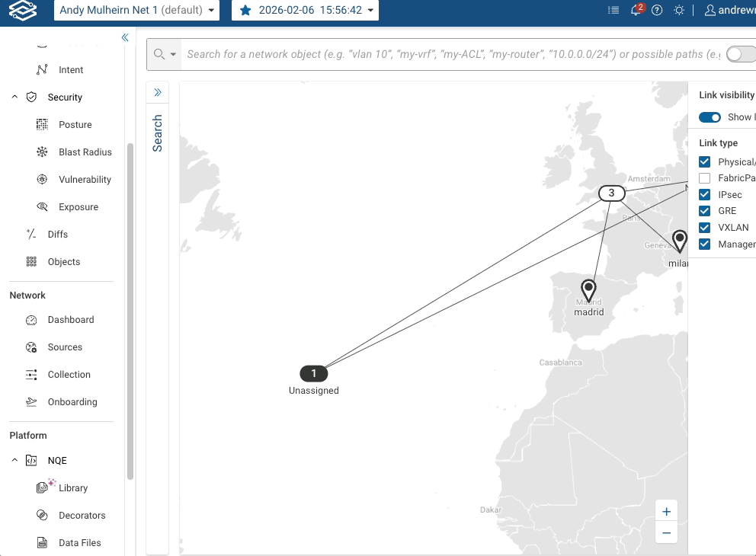Click the Blast Radius icon
This screenshot has height=556, width=756.
coord(42,152)
